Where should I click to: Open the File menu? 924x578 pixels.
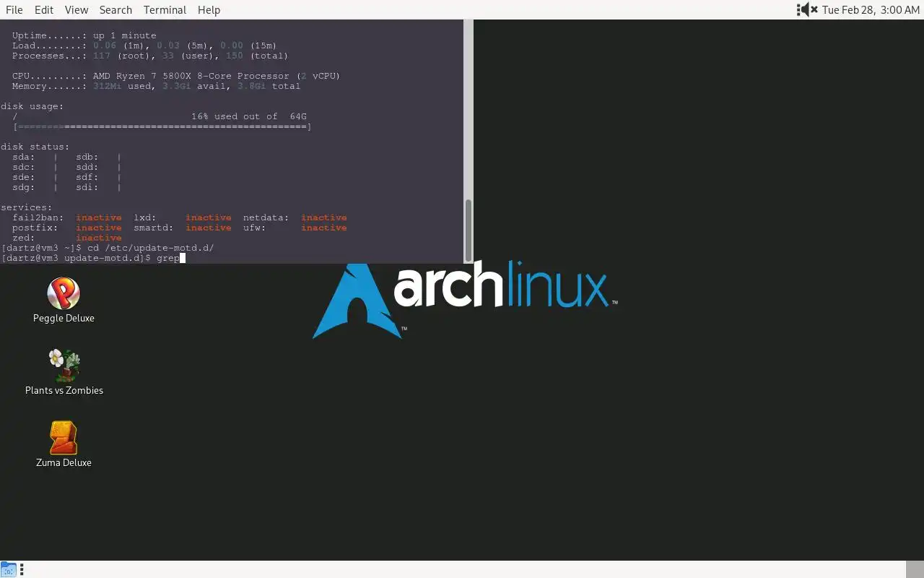[x=14, y=9]
